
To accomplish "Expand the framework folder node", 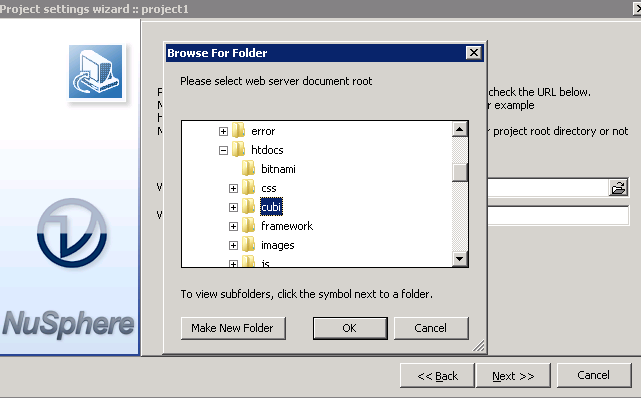I will [233, 226].
